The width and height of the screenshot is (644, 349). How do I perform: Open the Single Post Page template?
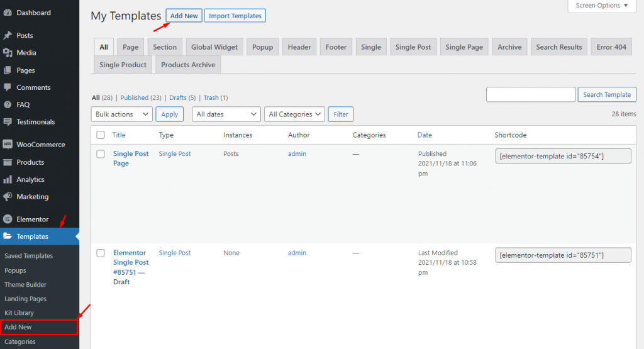(x=131, y=158)
